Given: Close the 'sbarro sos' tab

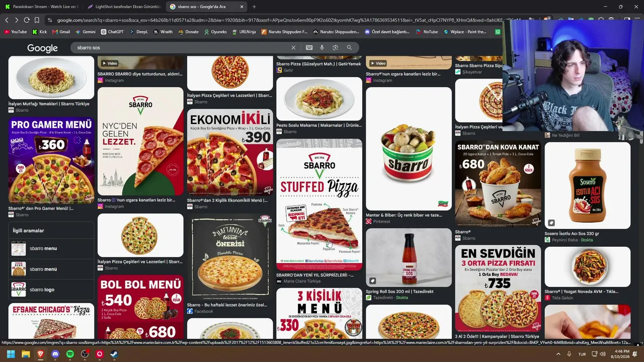Looking at the screenshot, I should pyautogui.click(x=242, y=7).
